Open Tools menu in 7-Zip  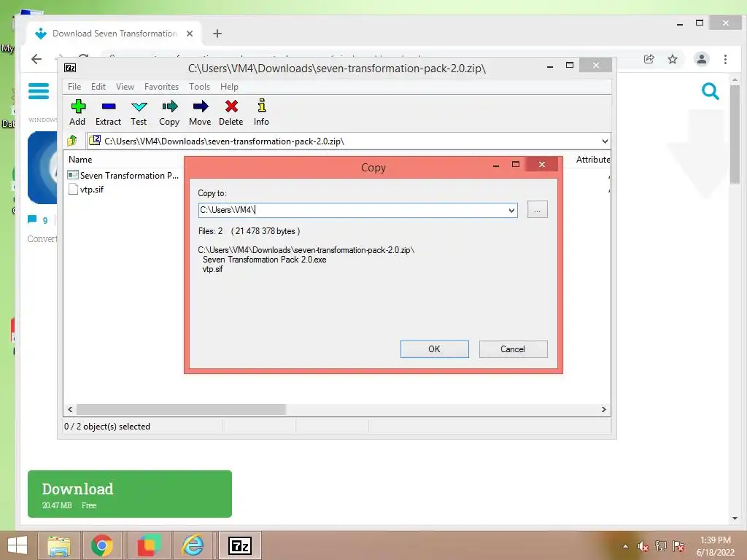pos(199,87)
